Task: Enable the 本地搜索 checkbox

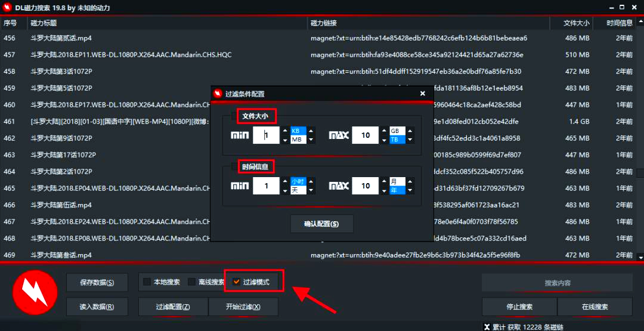Action: click(147, 282)
